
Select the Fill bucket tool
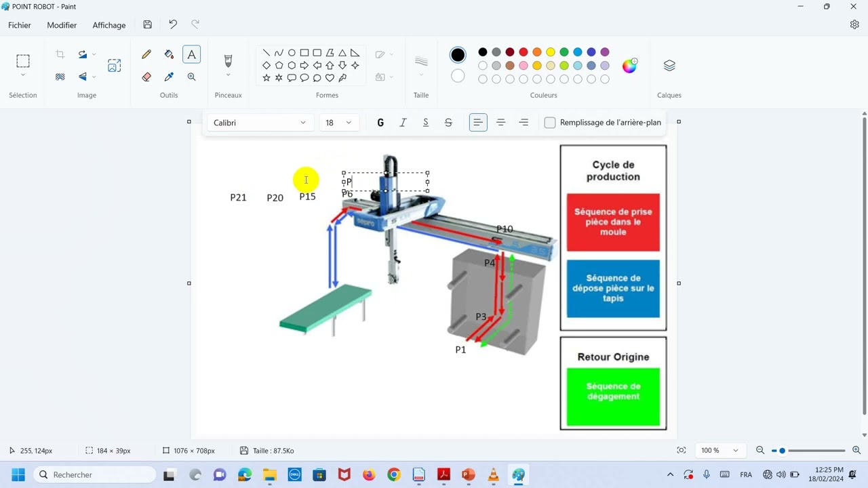click(169, 54)
